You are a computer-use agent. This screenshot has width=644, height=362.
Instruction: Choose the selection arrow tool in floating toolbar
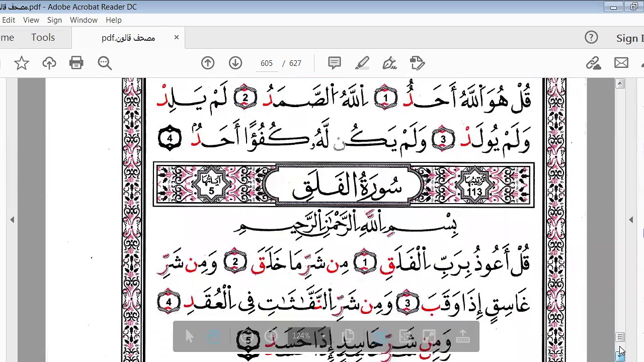[x=190, y=336]
